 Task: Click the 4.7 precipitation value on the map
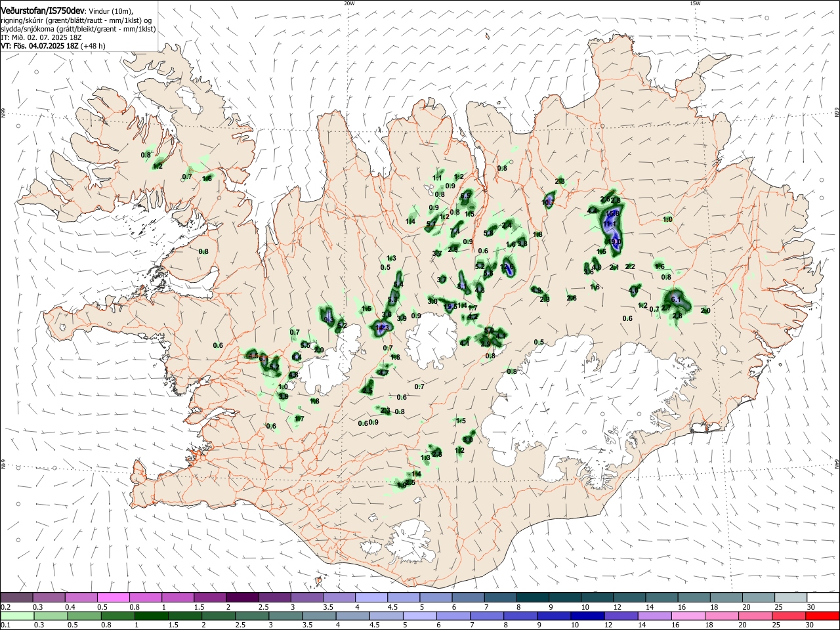[385, 373]
